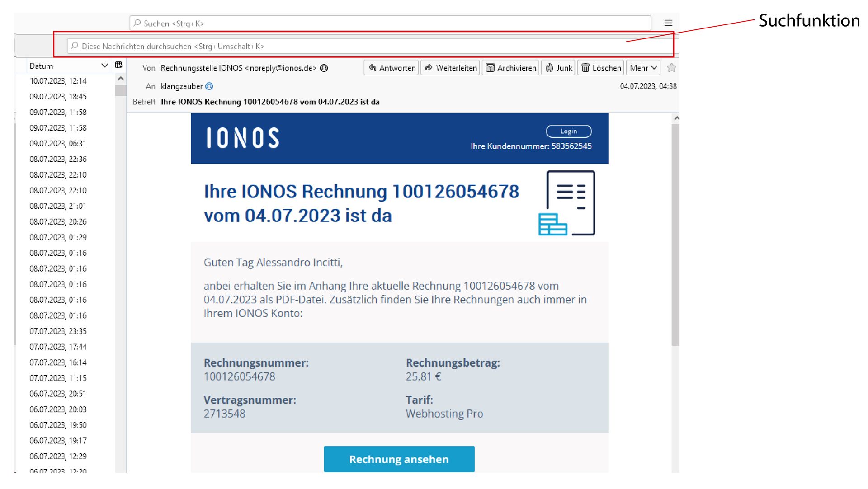Screen dimensions: 868x489
Task: Click the 'Diese Nachrichten durchsuchen' filter field
Action: point(370,46)
